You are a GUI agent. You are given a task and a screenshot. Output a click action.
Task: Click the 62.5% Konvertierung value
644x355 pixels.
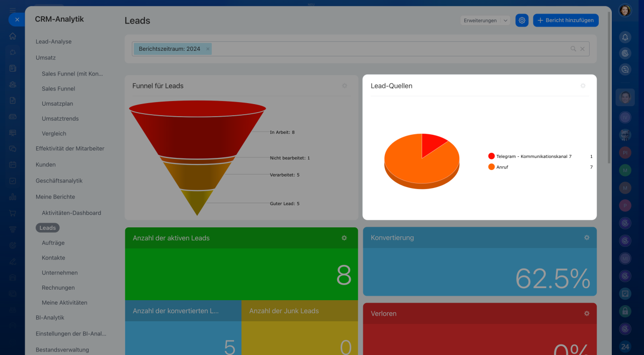[553, 278]
